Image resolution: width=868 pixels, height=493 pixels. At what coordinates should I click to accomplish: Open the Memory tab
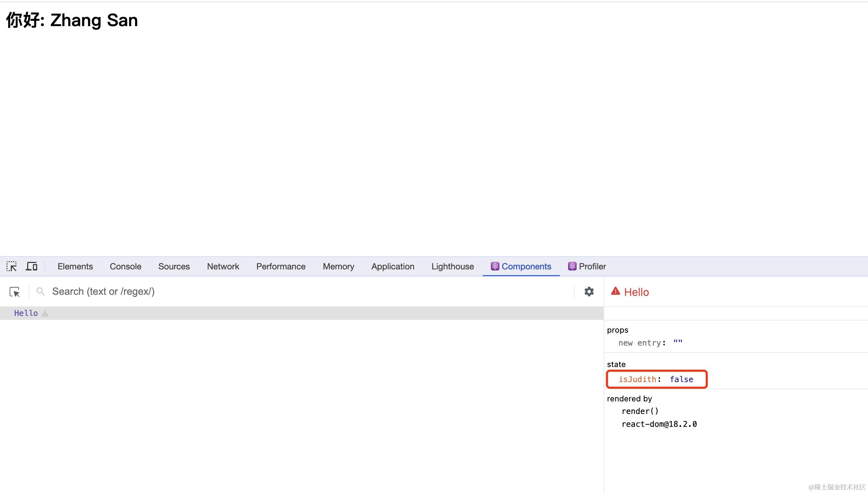point(338,266)
